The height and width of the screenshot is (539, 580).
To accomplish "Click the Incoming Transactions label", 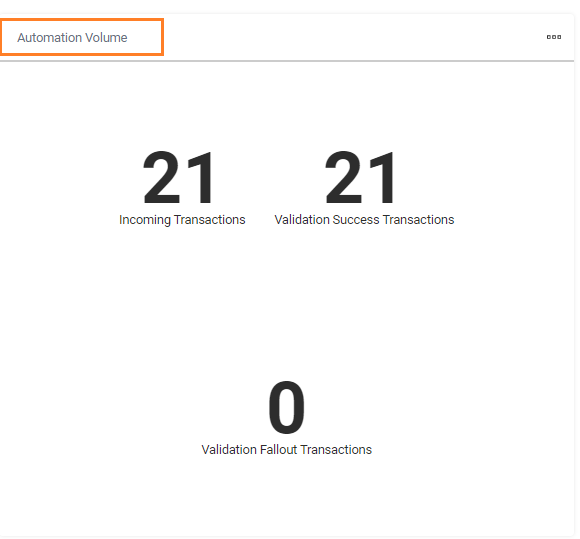I will pyautogui.click(x=182, y=220).
